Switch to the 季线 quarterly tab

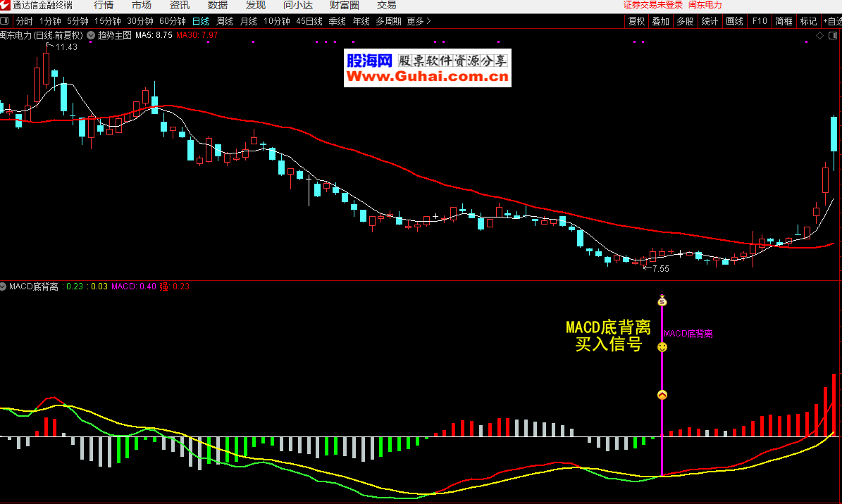pos(338,22)
